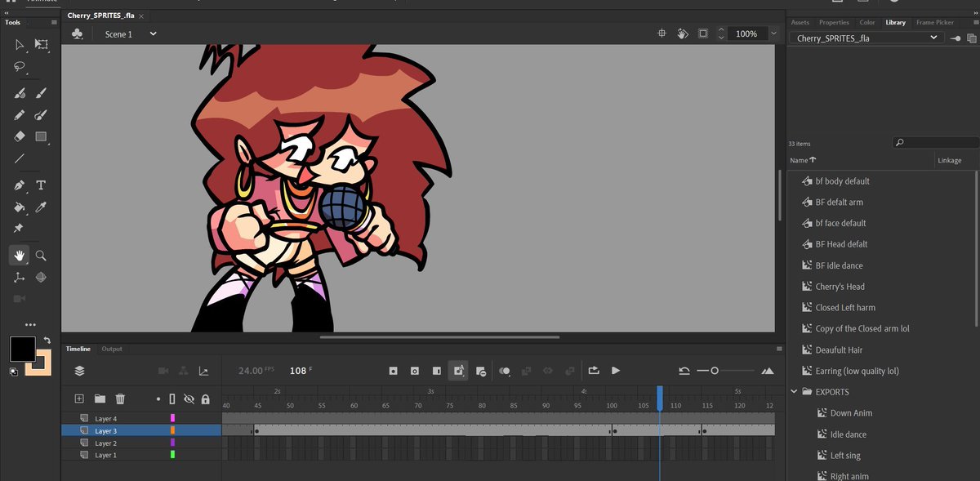Select the Paint Brush tool beside Pencil
Image resolution: width=980 pixels, height=481 pixels.
(41, 116)
